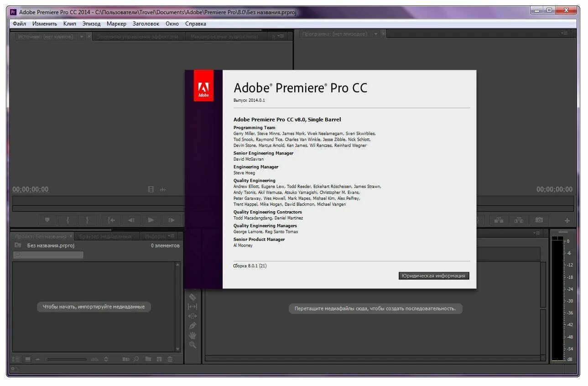This screenshot has height=386, width=588.
Task: Click the Find icon in Project panel
Action: coord(136,359)
